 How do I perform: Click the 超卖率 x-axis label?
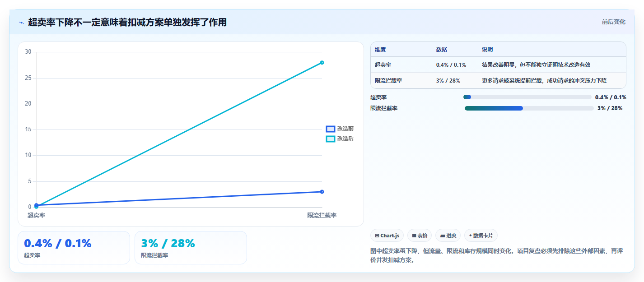point(36,216)
